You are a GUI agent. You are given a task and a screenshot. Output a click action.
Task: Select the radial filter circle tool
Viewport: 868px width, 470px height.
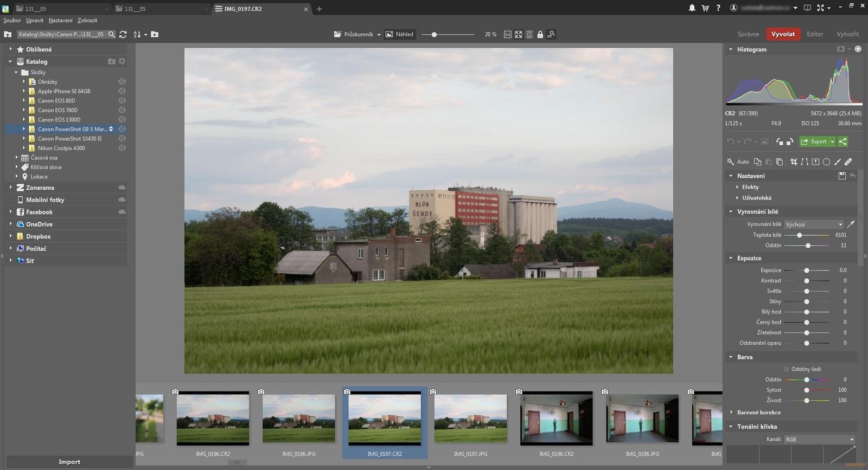tap(826, 162)
